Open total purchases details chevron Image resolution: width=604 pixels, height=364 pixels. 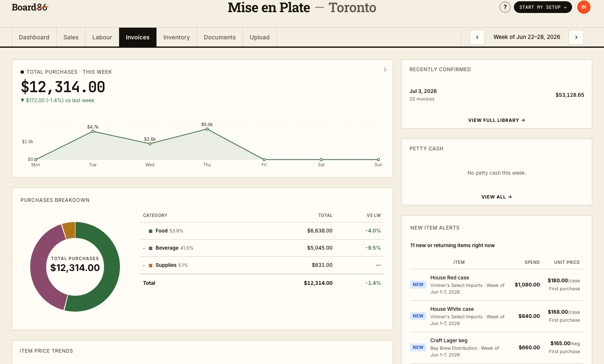[385, 70]
